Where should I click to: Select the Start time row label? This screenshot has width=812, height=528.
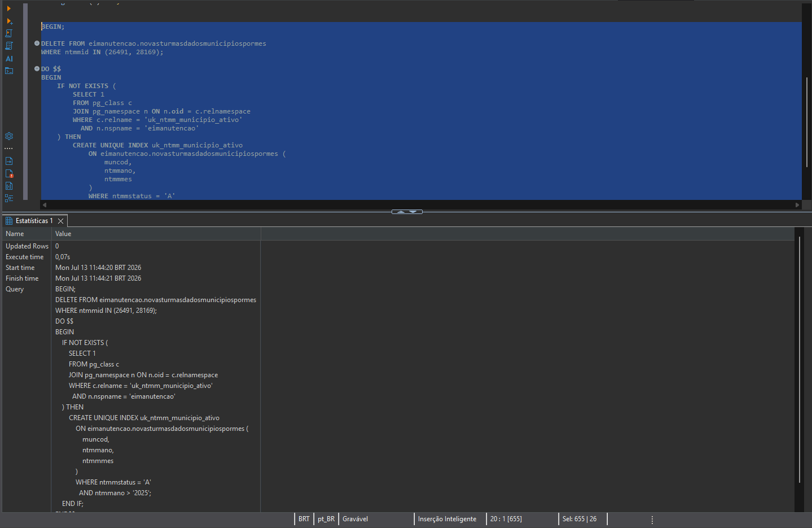pos(20,268)
